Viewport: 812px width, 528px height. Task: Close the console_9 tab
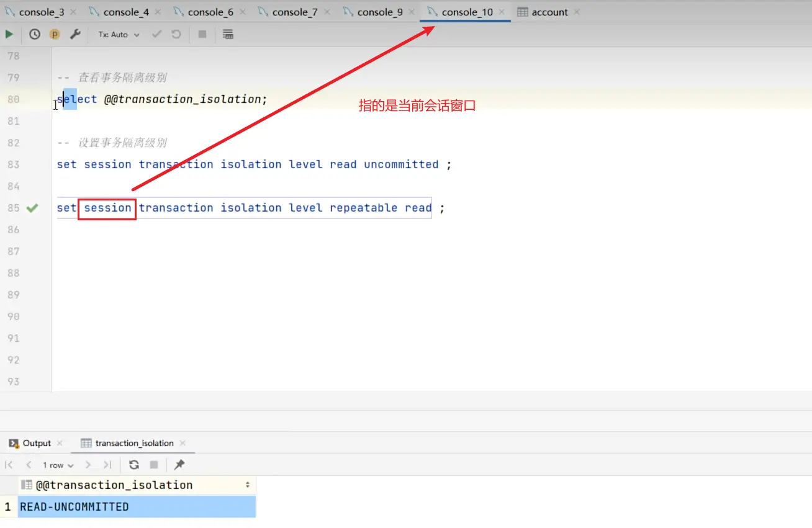pos(411,12)
